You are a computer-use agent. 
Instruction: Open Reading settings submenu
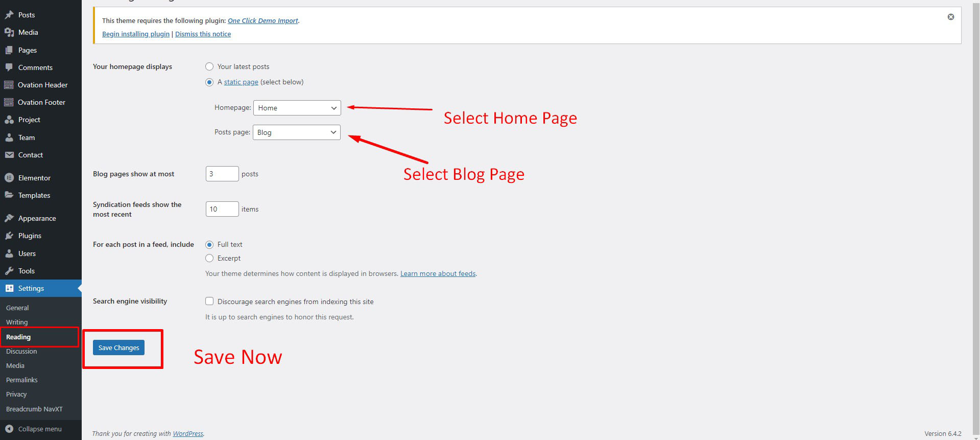tap(18, 337)
